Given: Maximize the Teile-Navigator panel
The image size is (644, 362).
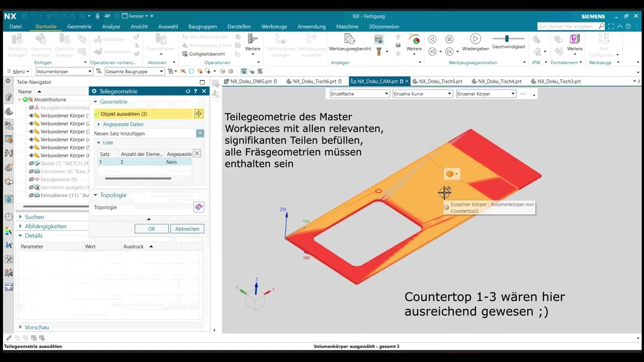Looking at the screenshot, I should click(202, 82).
